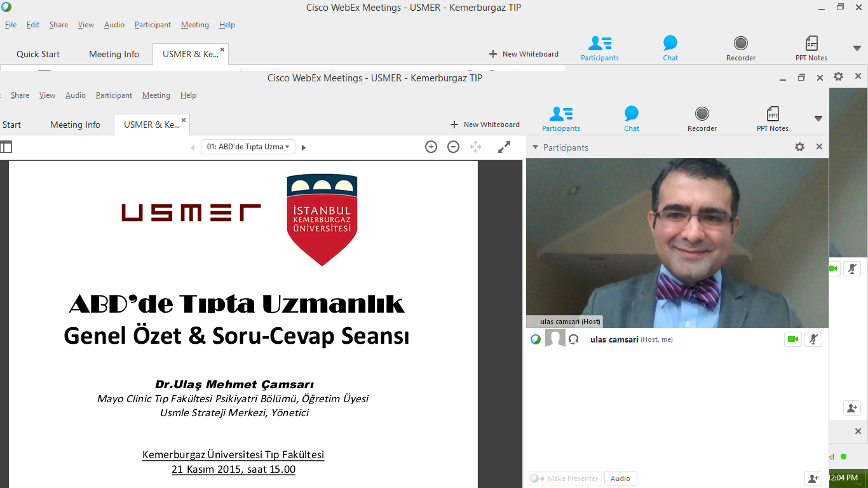Close the inner Participants panel
The image size is (868, 488).
coord(819,147)
